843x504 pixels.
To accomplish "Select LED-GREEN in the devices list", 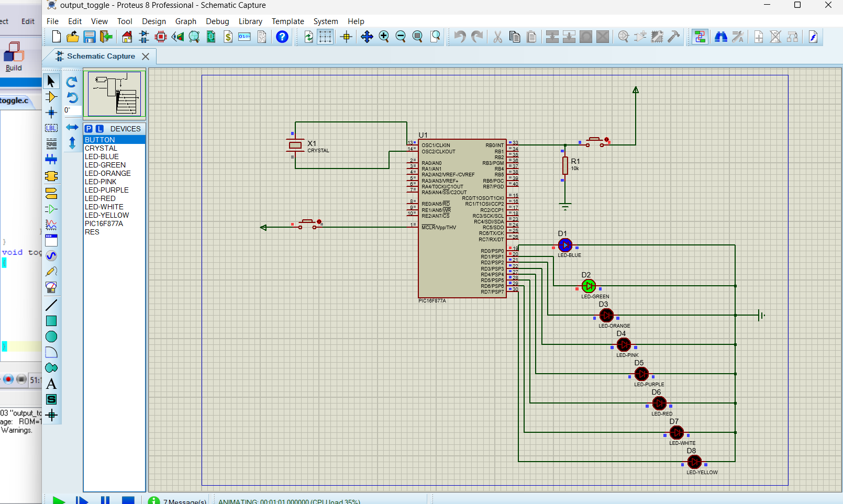I will pyautogui.click(x=114, y=165).
